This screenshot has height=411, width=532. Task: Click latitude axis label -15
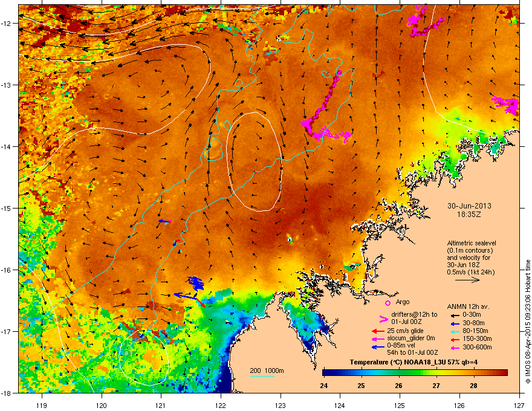point(6,208)
